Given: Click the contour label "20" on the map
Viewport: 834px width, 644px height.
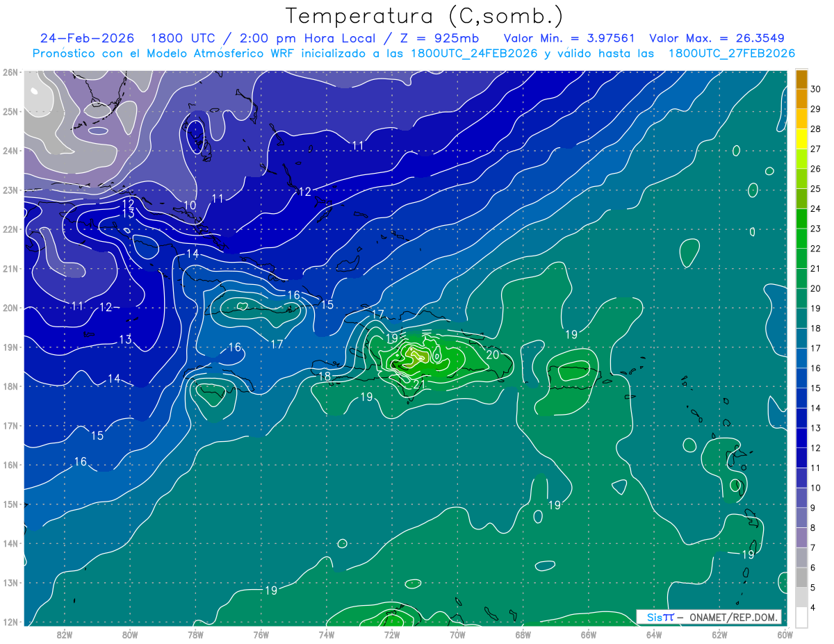Looking at the screenshot, I should point(493,354).
